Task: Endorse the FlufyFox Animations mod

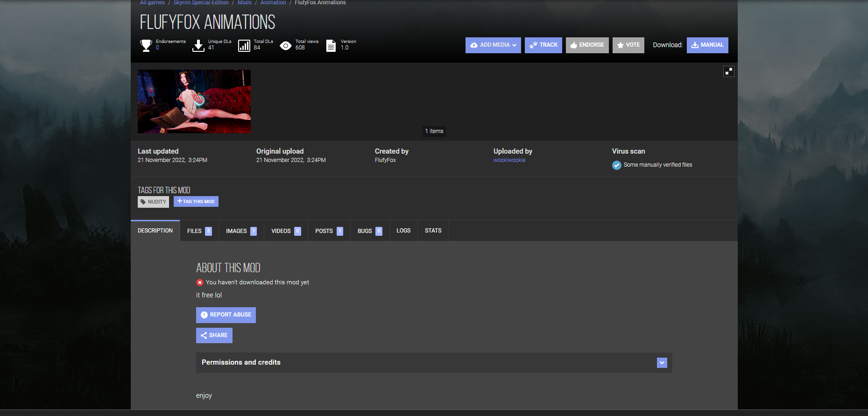Action: 587,45
